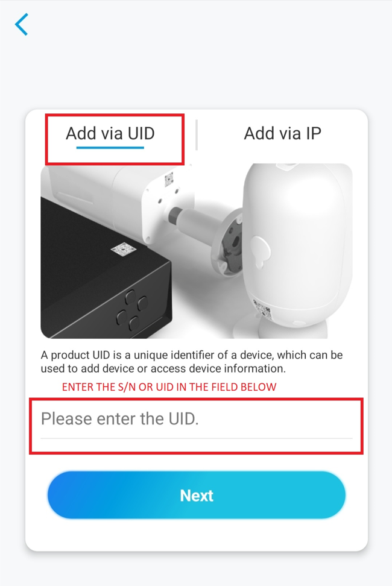Click the blue Next button
The image size is (392, 586).
tap(197, 495)
